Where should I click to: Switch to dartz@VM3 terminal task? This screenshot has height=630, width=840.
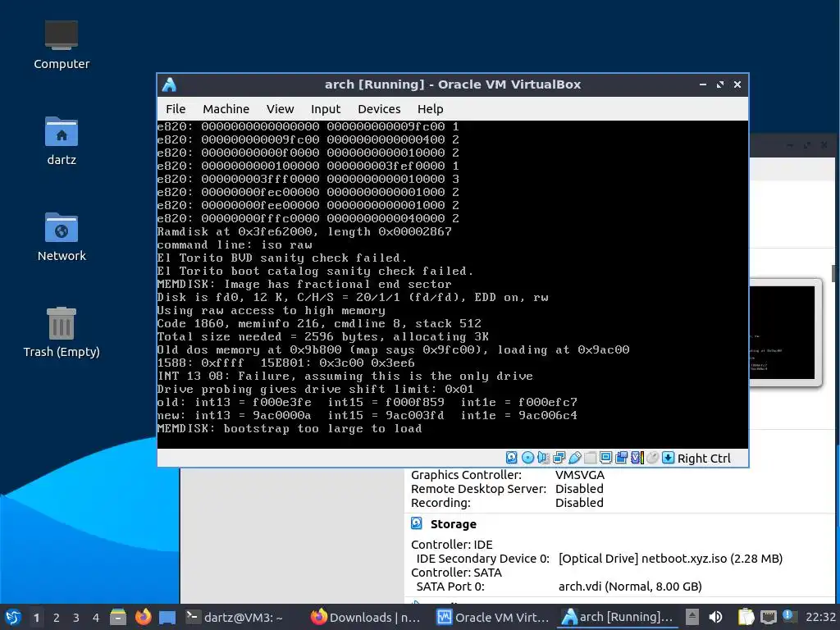click(234, 617)
